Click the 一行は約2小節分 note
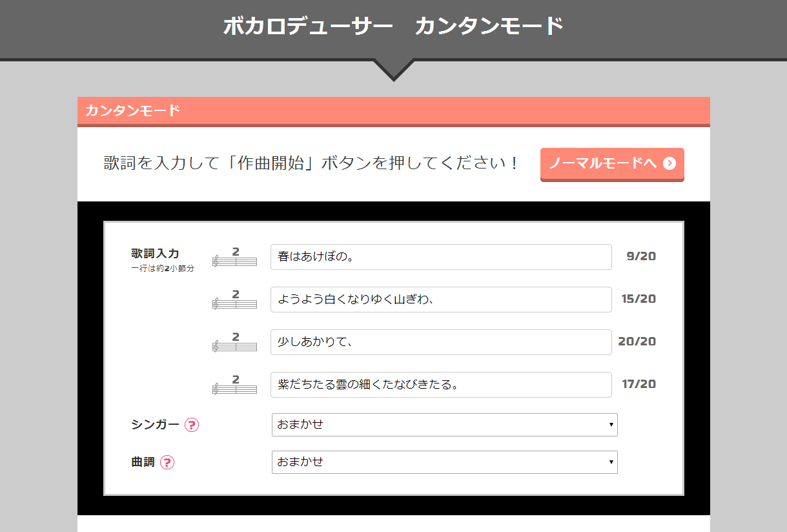787x532 pixels. [162, 268]
